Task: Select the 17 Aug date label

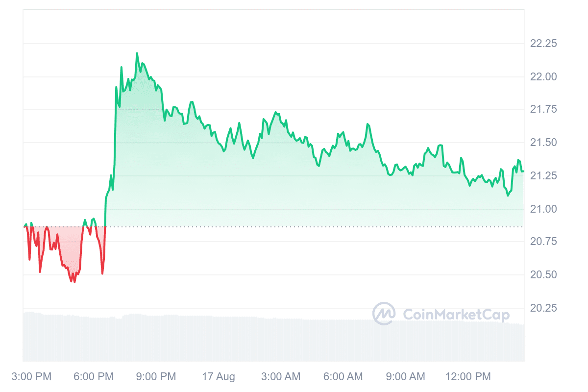Action: pyautogui.click(x=219, y=376)
